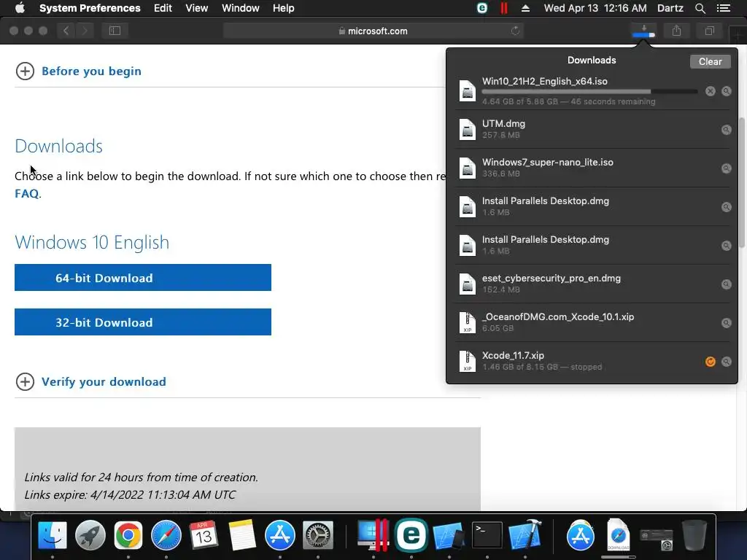Toggle the Safari sidebar button
Image resolution: width=747 pixels, height=560 pixels.
click(115, 31)
